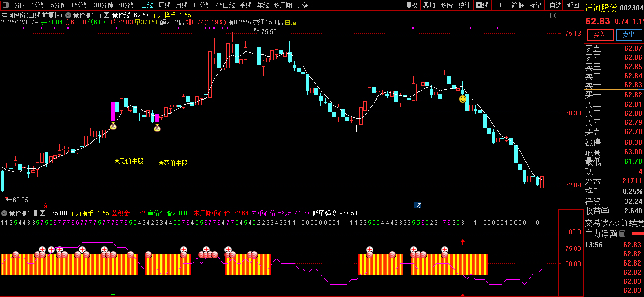
Task: Select the 5分钟 period tab
Action: pos(58,5)
